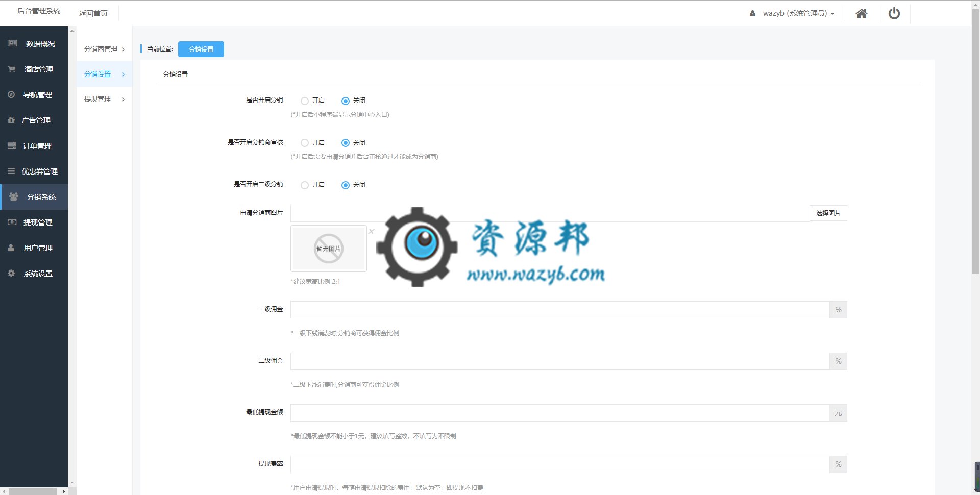980x495 pixels.
Task: Click the sidebar scroll-up arrow
Action: click(x=72, y=31)
